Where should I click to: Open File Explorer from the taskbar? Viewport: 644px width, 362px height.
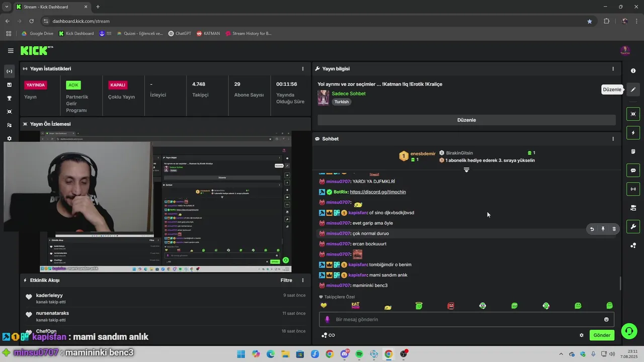tap(285, 354)
